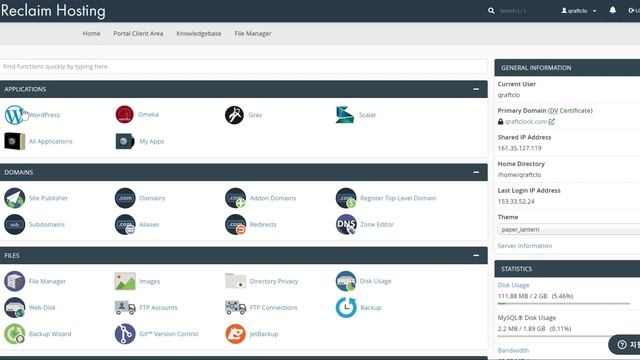Click the Zone Editor text link
This screenshot has width=640, height=360.
(x=377, y=224)
